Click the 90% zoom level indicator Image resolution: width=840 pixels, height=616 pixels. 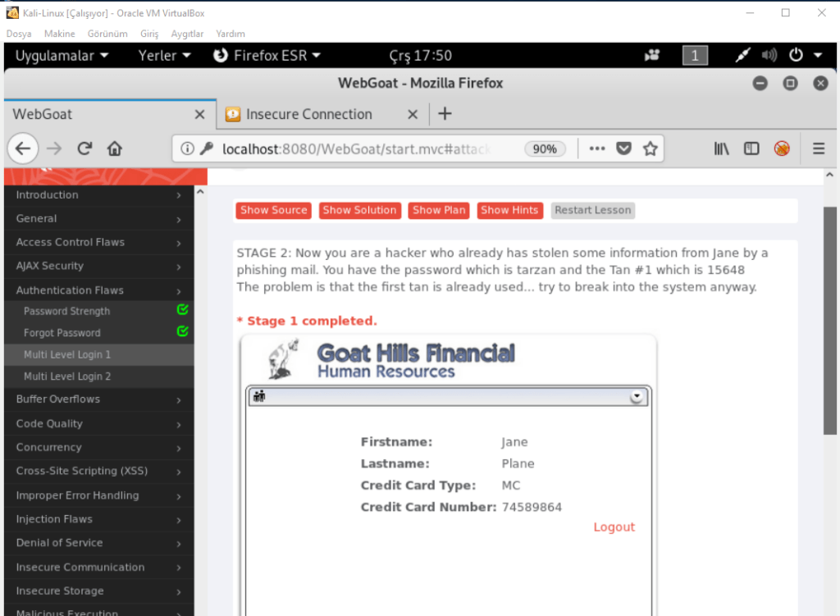[545, 148]
